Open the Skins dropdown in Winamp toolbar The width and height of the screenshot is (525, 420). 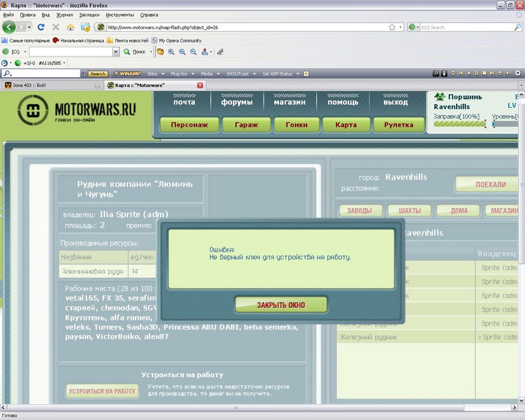click(x=156, y=74)
